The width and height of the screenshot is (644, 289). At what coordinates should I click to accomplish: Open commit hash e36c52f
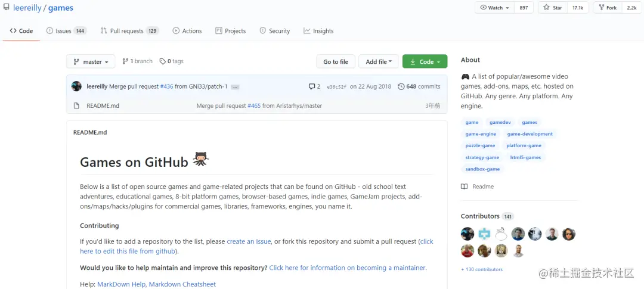click(336, 86)
